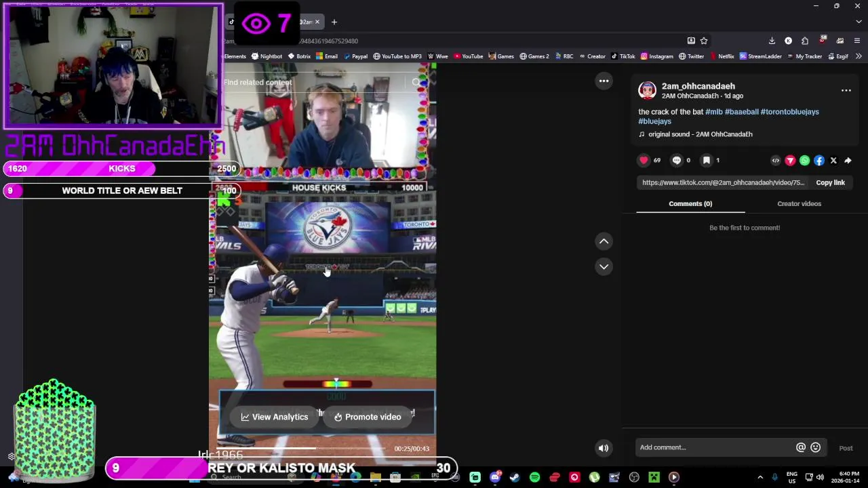Open the Instagram bookmark
The image size is (868, 488).
click(x=657, y=56)
